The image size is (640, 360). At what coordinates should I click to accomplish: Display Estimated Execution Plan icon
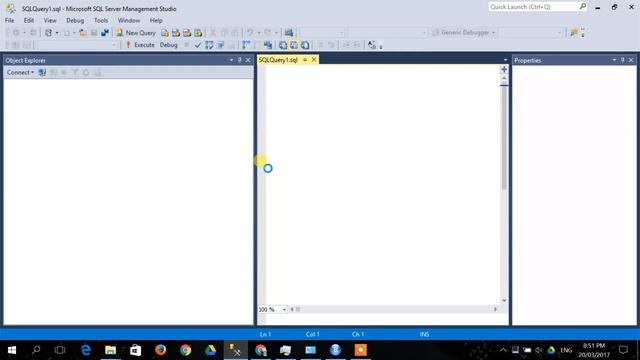click(x=209, y=45)
